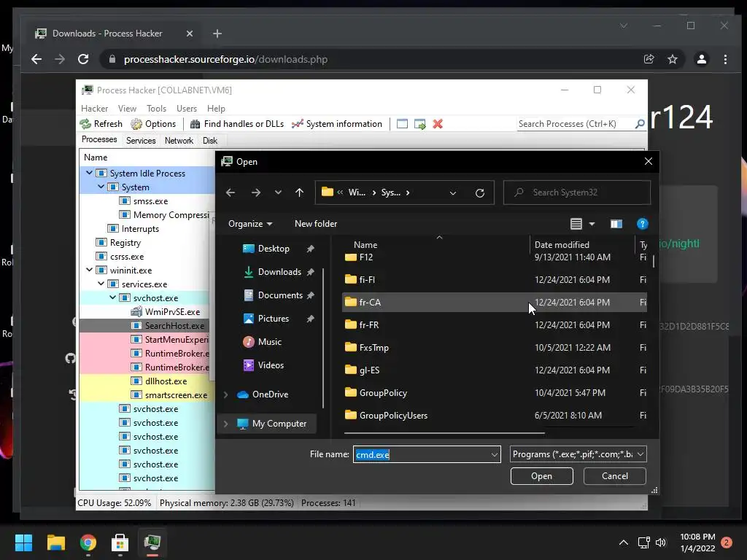Click the Search Processes magnifier icon

tap(640, 124)
